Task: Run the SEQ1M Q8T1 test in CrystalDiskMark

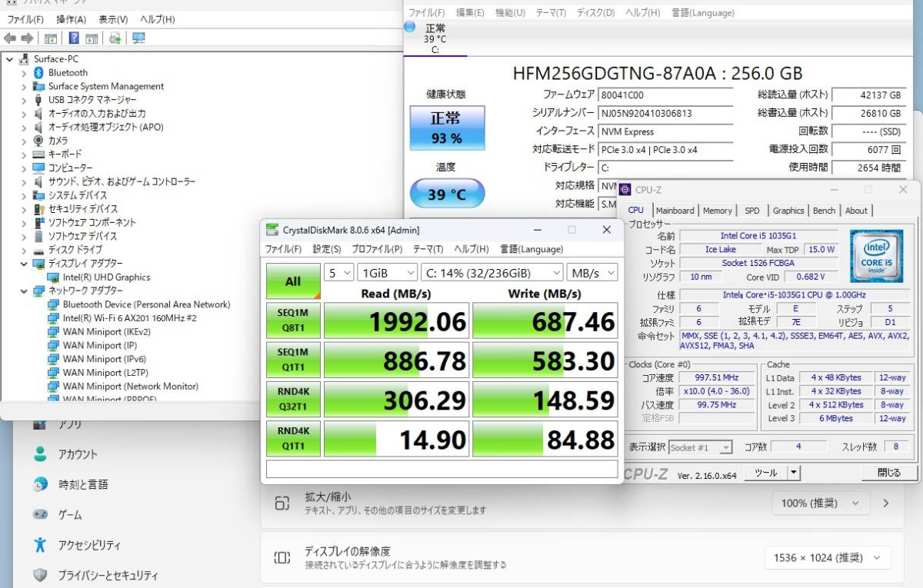Action: coord(292,321)
